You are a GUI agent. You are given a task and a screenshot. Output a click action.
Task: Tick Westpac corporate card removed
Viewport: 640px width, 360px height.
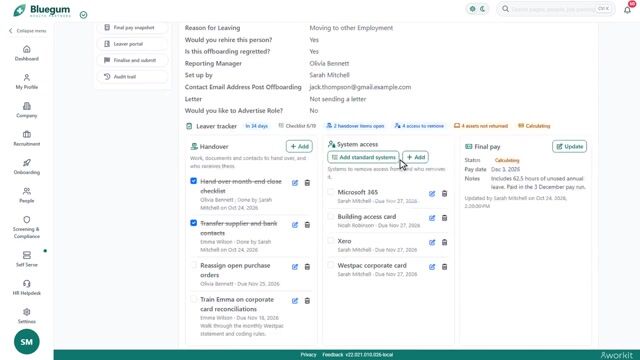[x=331, y=265]
